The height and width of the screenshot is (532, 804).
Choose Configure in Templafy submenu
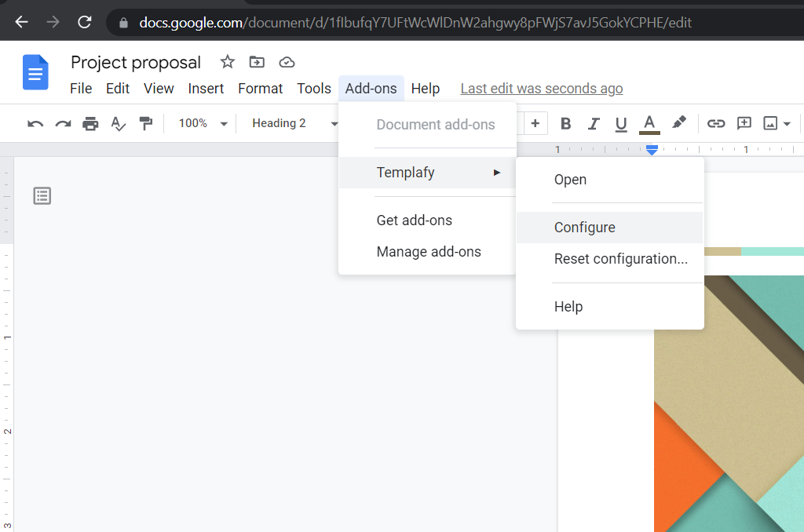[x=609, y=228]
